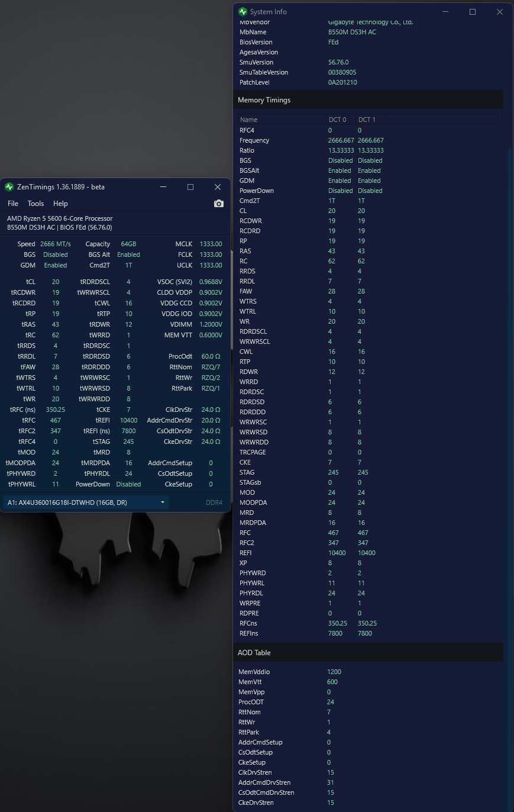This screenshot has width=514, height=812.
Task: Click the B550M DS3H AC BIOS line in ZenTimings
Action: tap(59, 227)
